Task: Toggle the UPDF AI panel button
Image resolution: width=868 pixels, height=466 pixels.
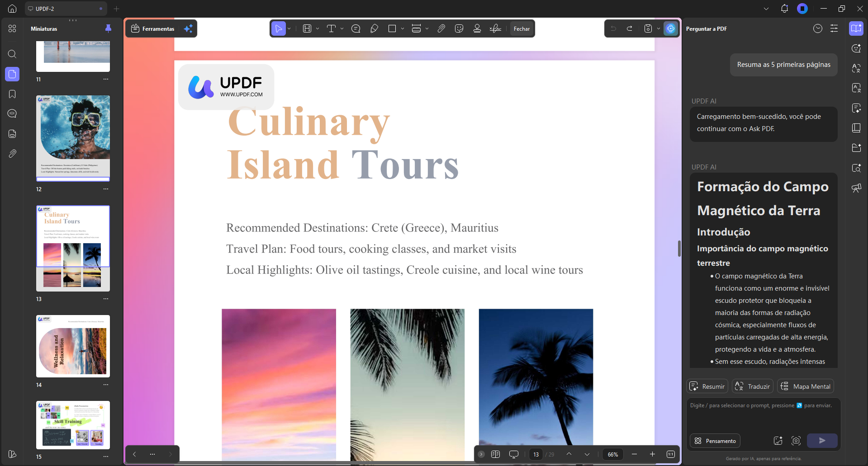Action: 671,29
